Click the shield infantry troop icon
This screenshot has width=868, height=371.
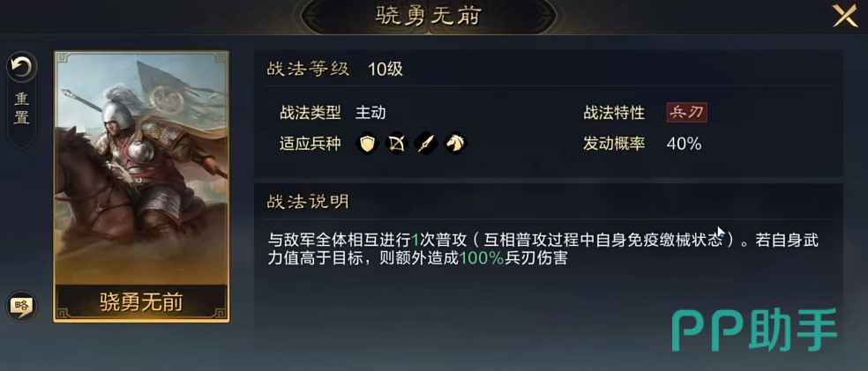[x=369, y=143]
